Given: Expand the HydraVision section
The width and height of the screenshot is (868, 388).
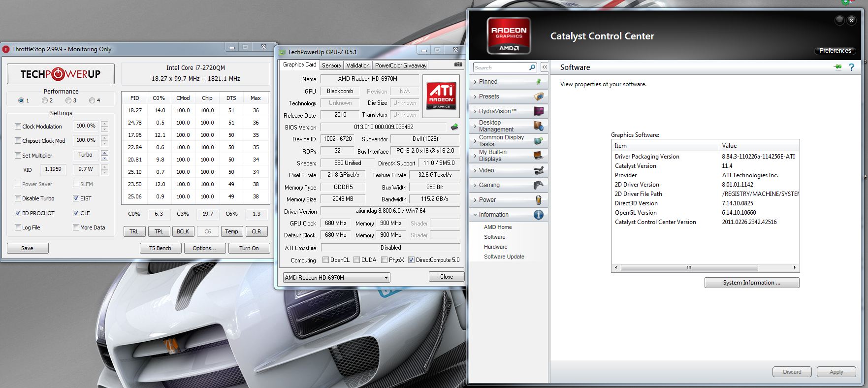Looking at the screenshot, I should coord(475,111).
